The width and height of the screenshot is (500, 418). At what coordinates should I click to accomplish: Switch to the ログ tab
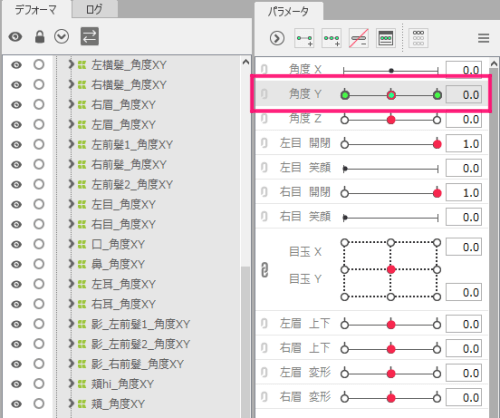pos(94,10)
